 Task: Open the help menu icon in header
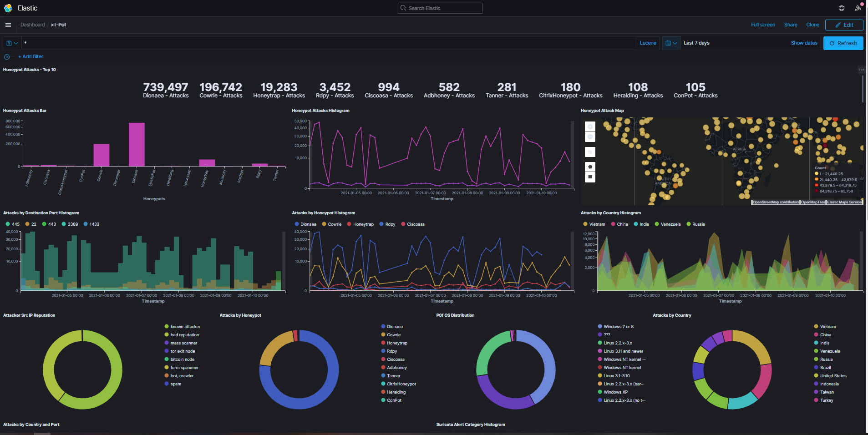click(842, 8)
